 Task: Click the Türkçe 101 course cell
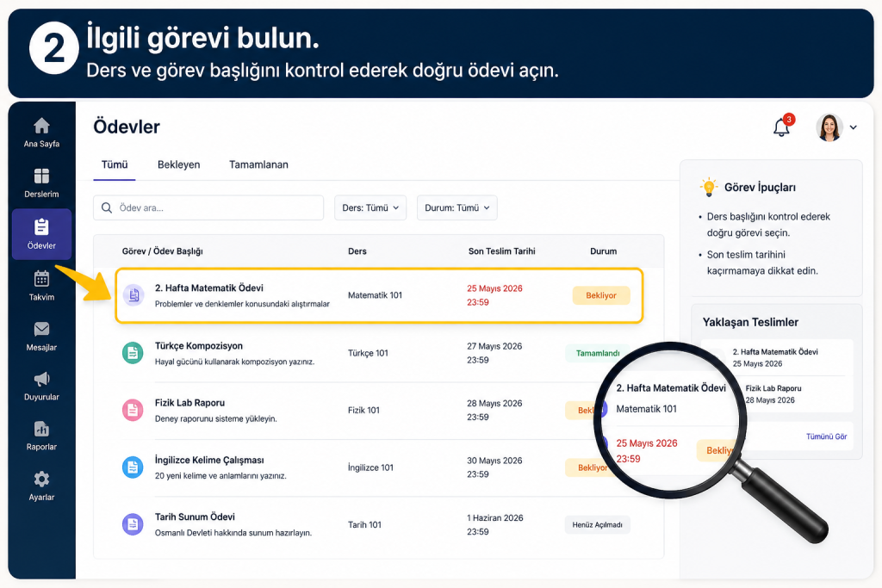[368, 353]
